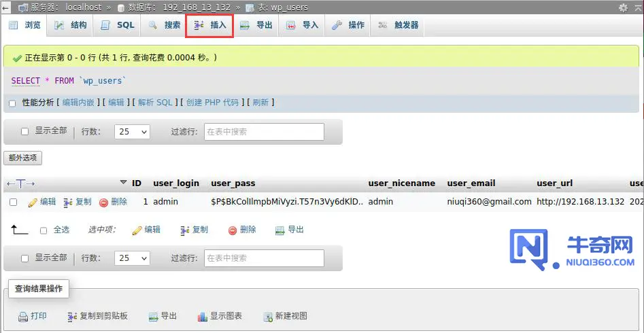644x333 pixels.
Task: Click the wp_users table breadcrumb
Action: click(289, 7)
